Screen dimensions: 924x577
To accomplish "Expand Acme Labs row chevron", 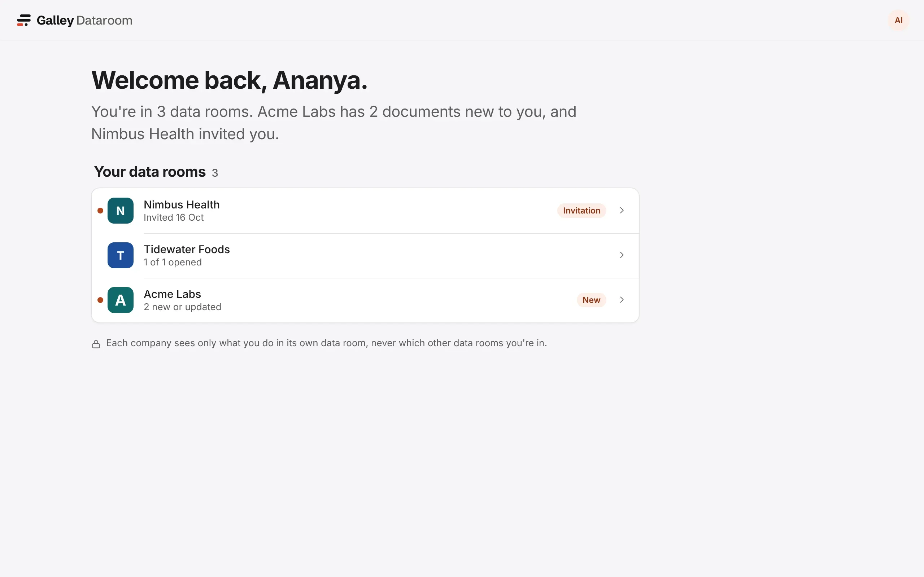I will [x=622, y=300].
